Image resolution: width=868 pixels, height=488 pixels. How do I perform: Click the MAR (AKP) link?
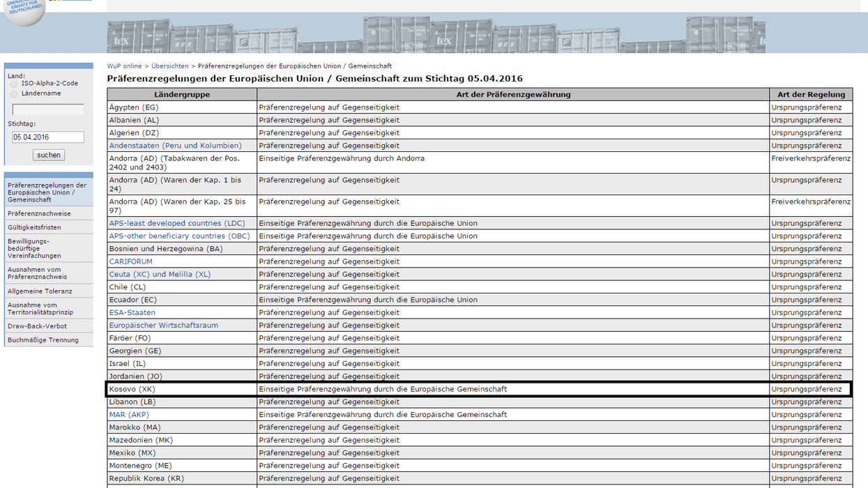coord(129,414)
